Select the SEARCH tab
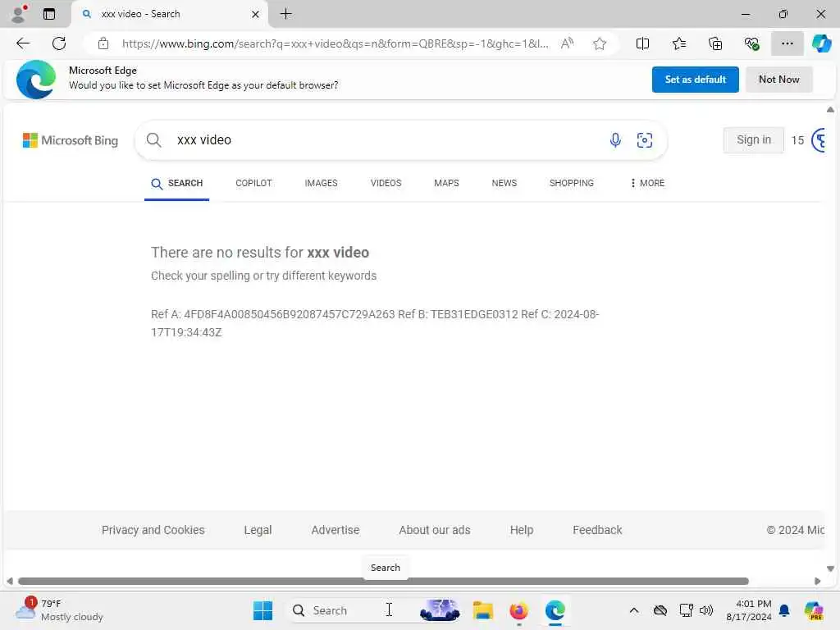The image size is (840, 630). click(177, 183)
